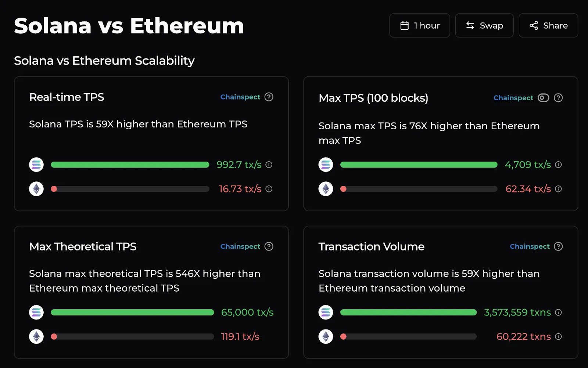Click the swap arrows icon on Swap button

[x=470, y=25]
